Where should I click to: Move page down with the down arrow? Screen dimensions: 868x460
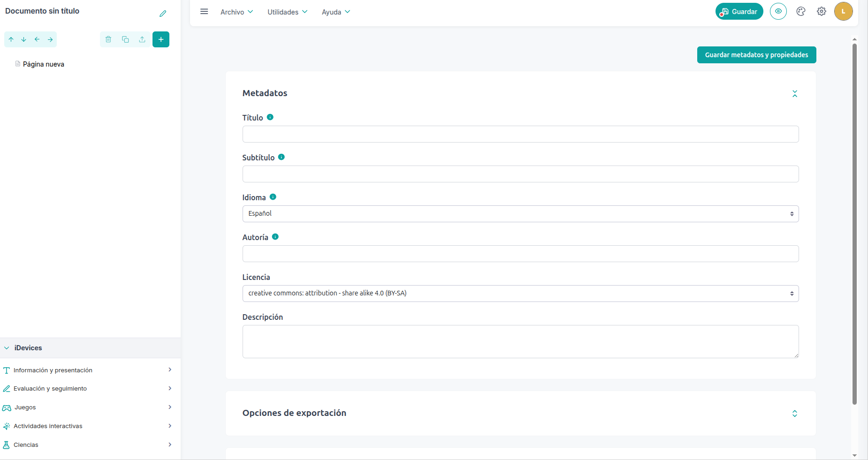click(24, 39)
